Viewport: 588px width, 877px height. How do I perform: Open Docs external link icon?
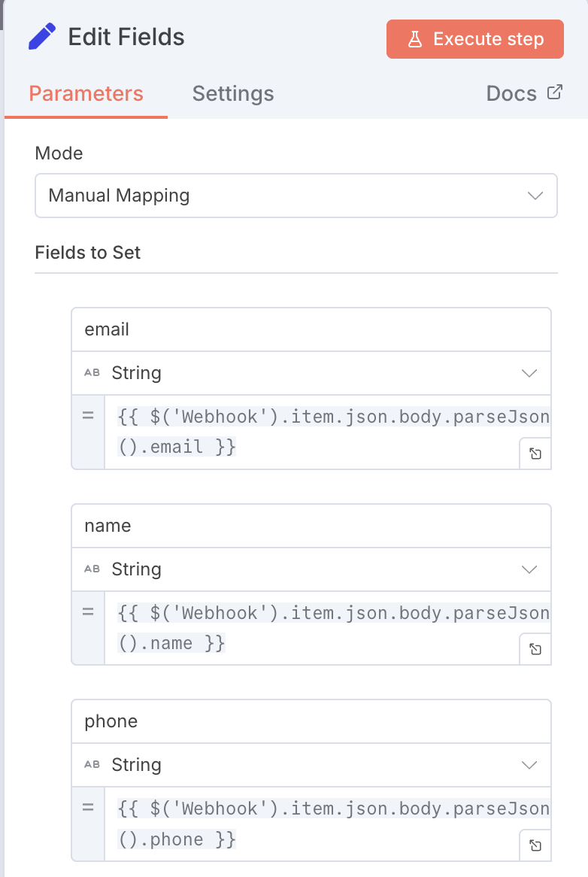pos(555,93)
